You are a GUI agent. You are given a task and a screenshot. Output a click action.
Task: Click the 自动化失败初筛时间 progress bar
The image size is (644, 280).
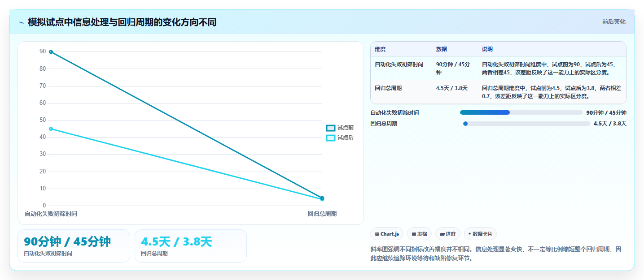[x=521, y=112]
